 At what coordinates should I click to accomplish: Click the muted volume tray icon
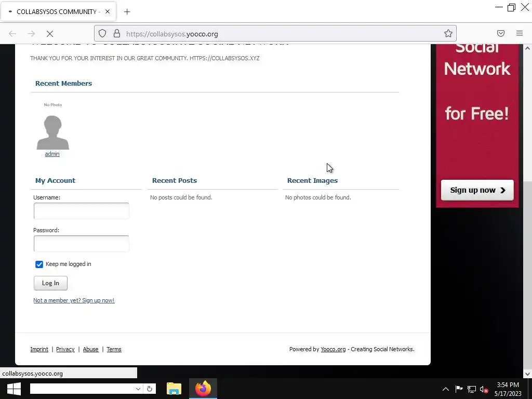point(484,389)
